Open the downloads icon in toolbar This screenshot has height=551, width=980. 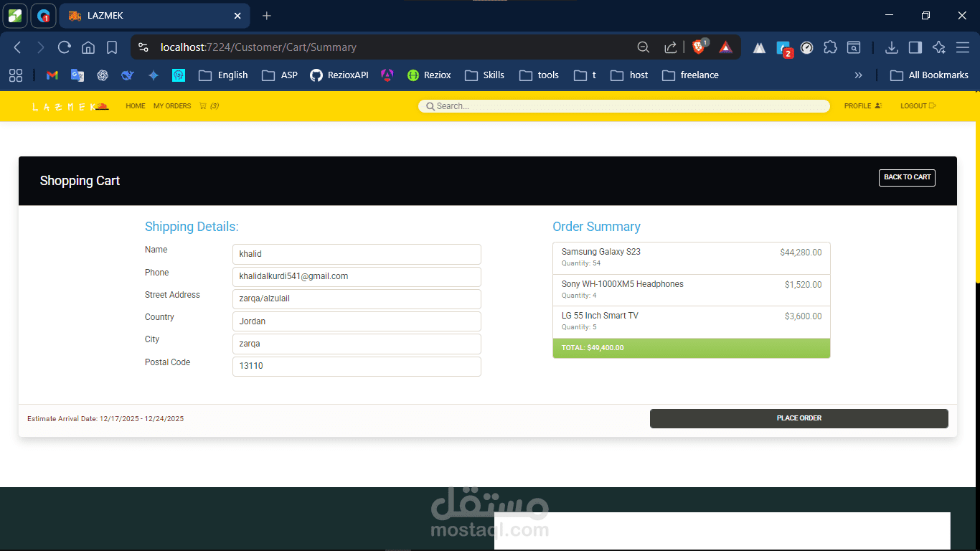[x=891, y=47]
